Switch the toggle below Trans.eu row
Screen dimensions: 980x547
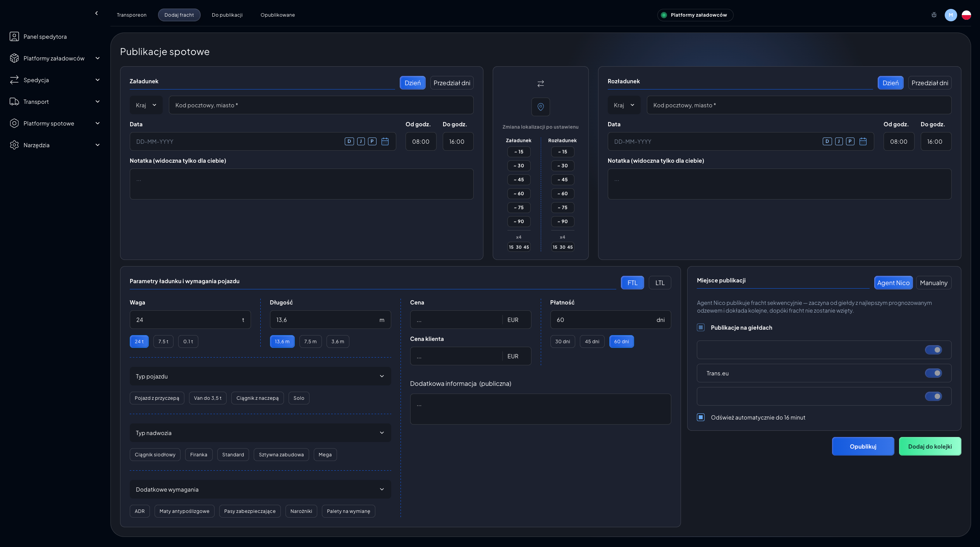934,396
